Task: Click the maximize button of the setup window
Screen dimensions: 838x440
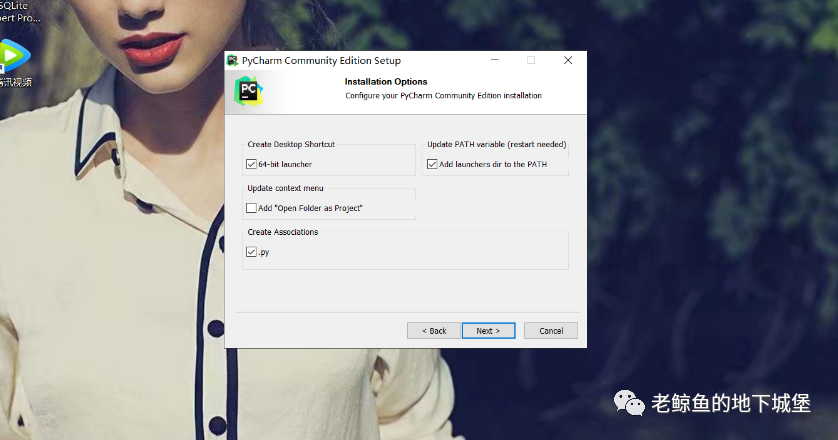Action: coord(531,61)
